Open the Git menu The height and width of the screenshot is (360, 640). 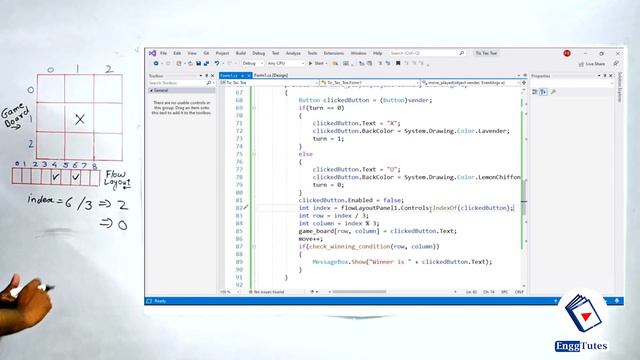pyautogui.click(x=206, y=53)
